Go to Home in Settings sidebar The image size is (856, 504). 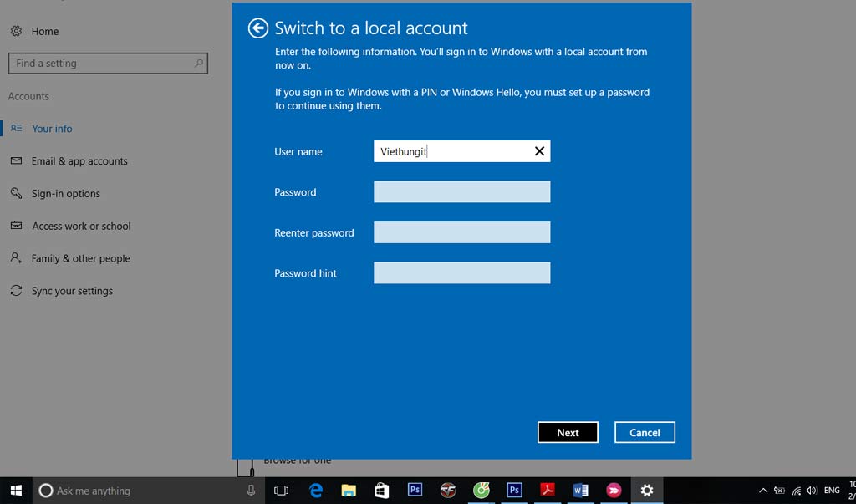pyautogui.click(x=44, y=31)
